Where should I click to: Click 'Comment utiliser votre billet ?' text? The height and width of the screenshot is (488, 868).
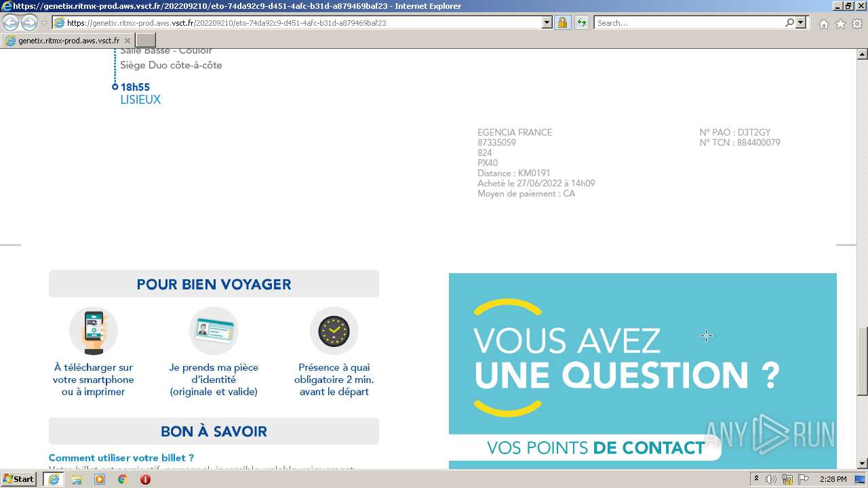pos(121,458)
